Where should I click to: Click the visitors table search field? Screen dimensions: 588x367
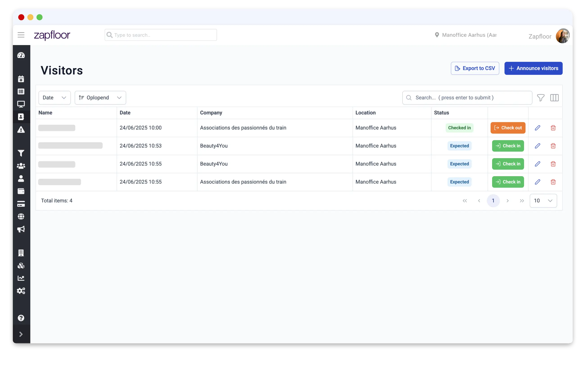coord(467,98)
